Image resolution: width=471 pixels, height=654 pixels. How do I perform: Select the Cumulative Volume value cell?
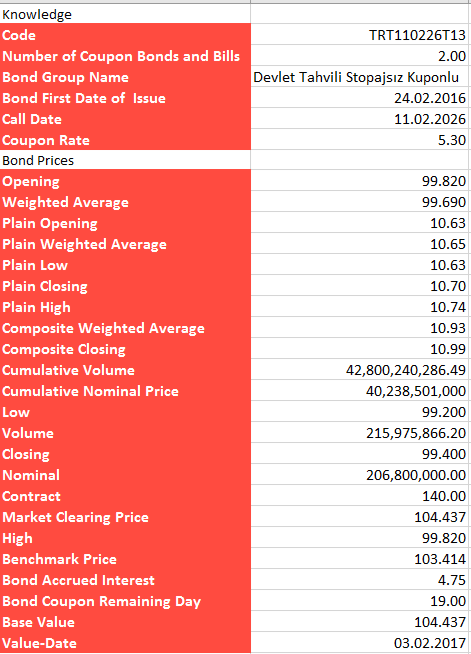coord(360,370)
